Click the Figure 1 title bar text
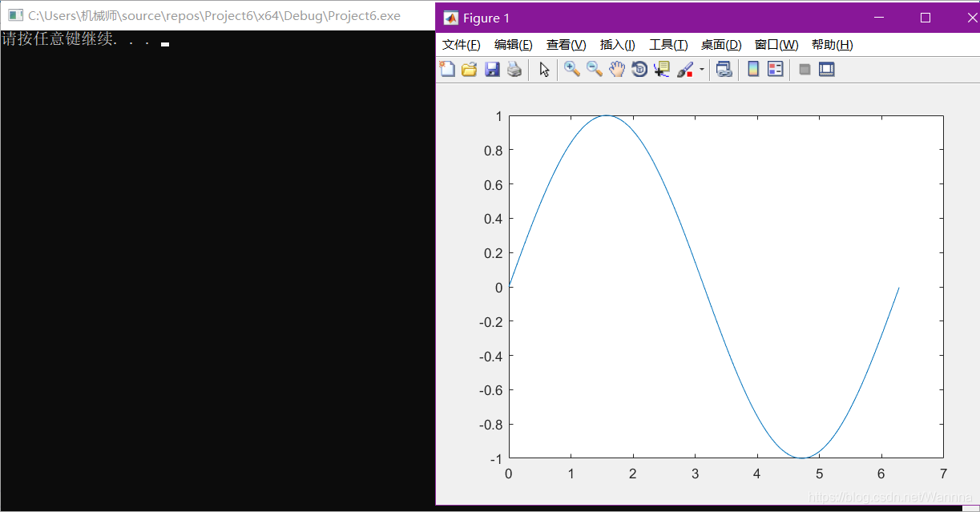Image resolution: width=980 pixels, height=512 pixels. 486,18
